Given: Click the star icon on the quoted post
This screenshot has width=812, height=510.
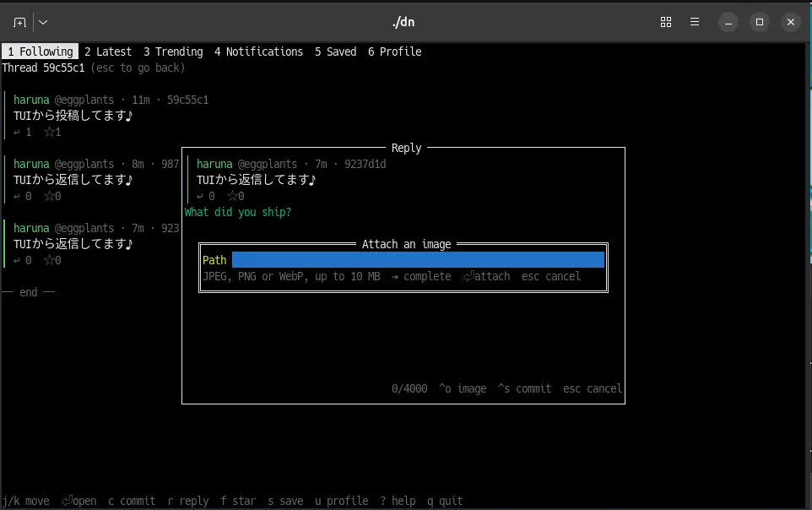Looking at the screenshot, I should click(232, 197).
